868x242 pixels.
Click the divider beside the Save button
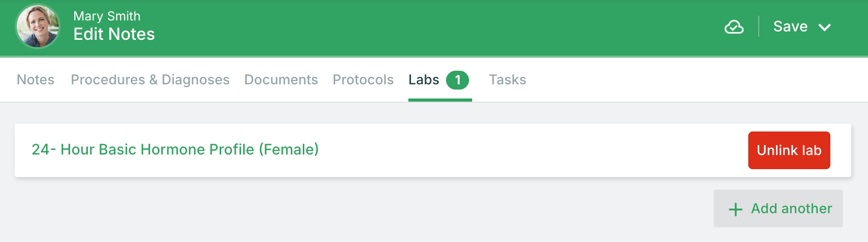click(x=759, y=27)
